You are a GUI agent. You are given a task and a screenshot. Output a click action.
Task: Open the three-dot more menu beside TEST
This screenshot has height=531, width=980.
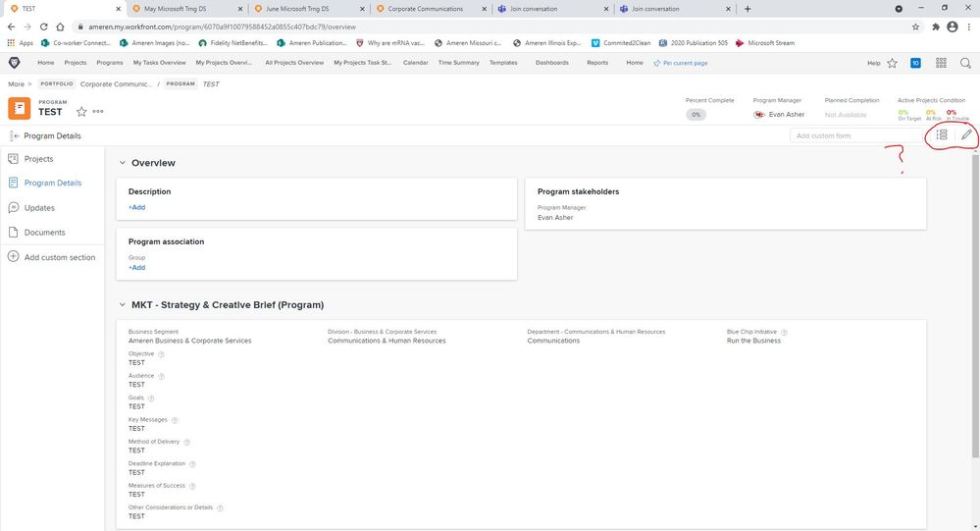point(98,112)
